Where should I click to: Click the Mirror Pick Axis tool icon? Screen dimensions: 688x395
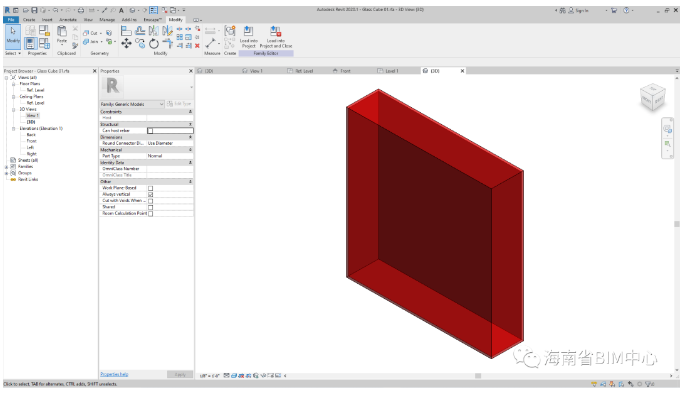tap(154, 31)
